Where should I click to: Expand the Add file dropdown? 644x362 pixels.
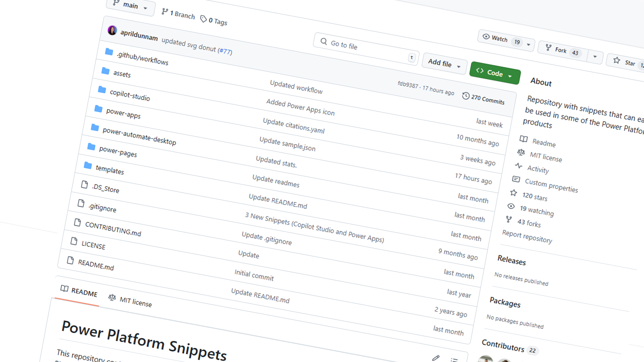444,64
